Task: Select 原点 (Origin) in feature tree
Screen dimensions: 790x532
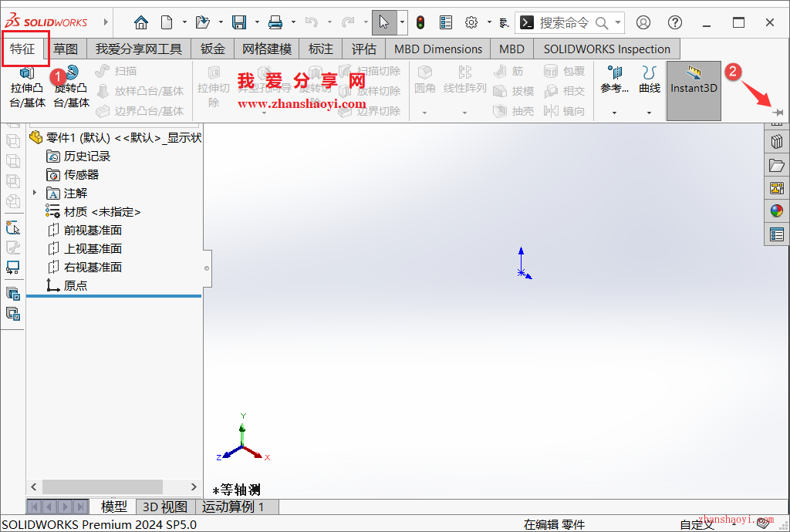Action: 66,285
